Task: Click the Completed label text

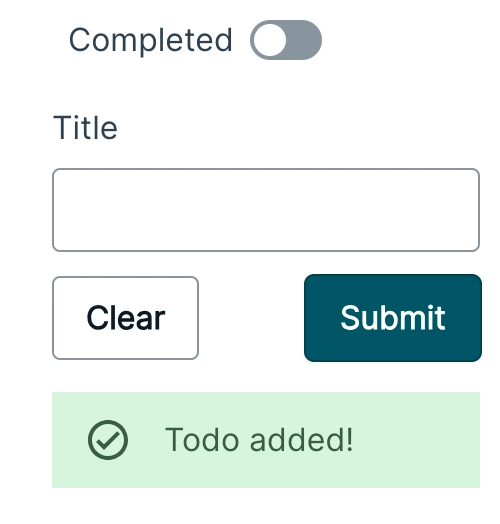Action: point(150,40)
